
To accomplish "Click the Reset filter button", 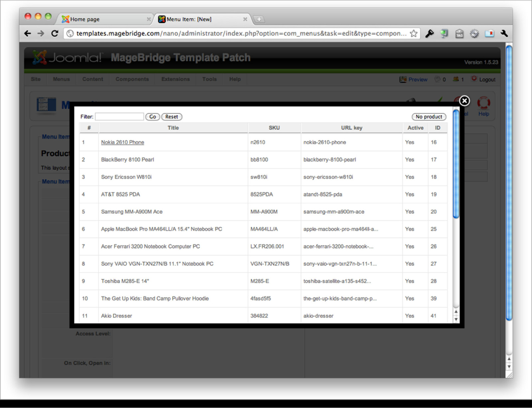I will (172, 117).
